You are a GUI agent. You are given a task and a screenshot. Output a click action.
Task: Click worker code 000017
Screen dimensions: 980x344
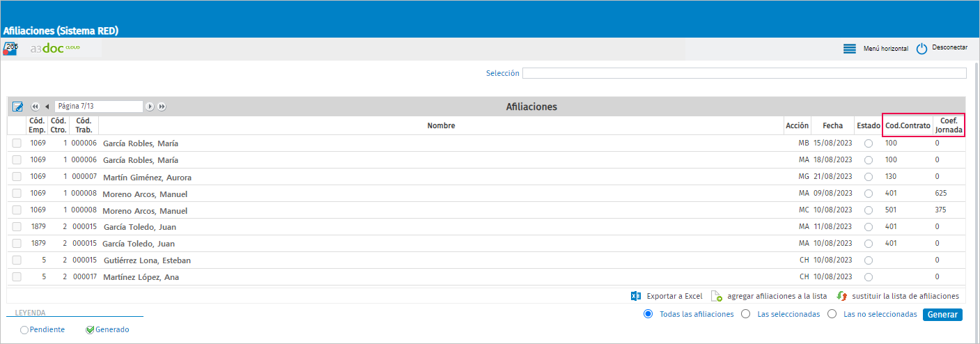click(x=84, y=276)
